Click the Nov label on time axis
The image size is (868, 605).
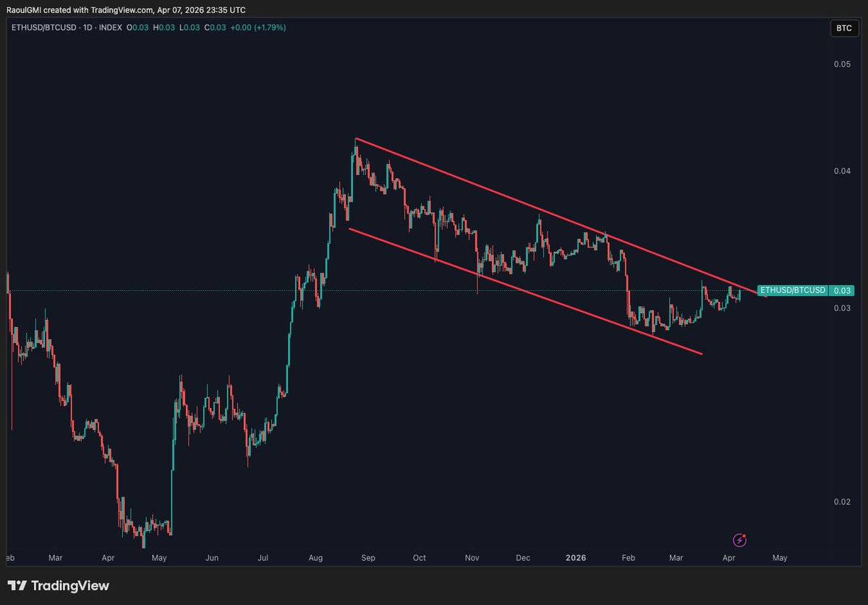[x=472, y=558]
